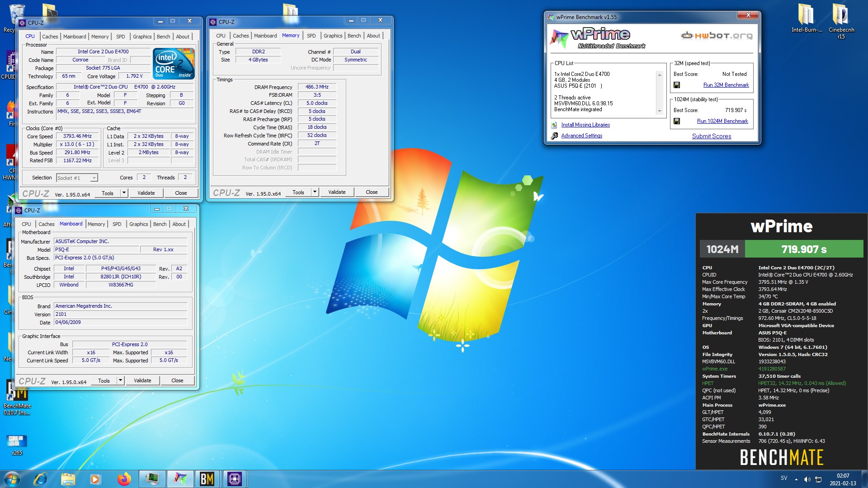This screenshot has width=868, height=488.
Task: Click the Install Missing Libraries icon
Action: pyautogui.click(x=554, y=125)
